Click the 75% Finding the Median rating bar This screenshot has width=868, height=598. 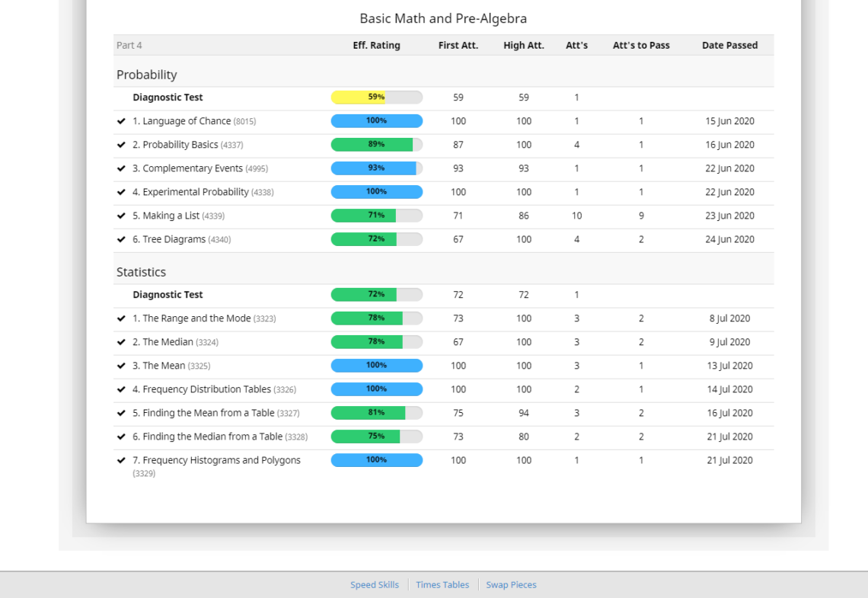click(376, 437)
